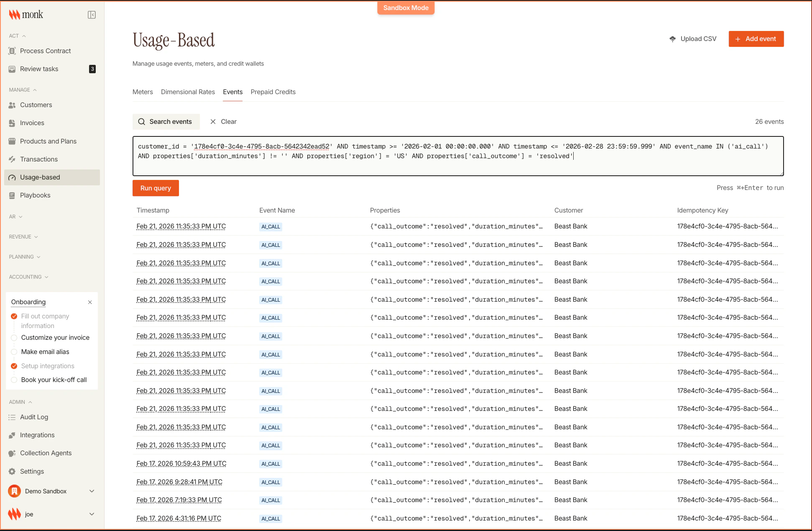Click timestamp 'Feb 17, 2026 7:19:33 PM UTC'
Image resolution: width=812 pixels, height=531 pixels.
pyautogui.click(x=179, y=500)
